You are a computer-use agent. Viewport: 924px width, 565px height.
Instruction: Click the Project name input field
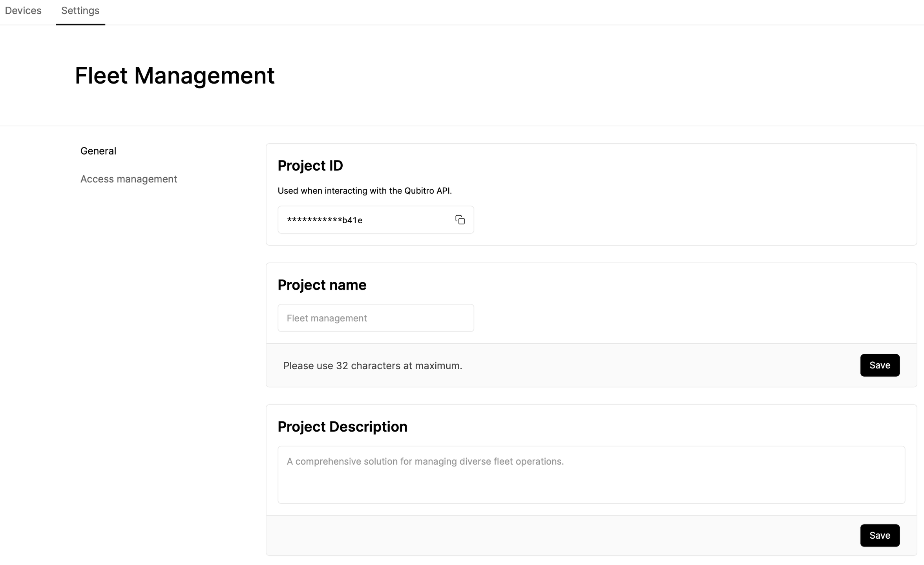tap(375, 318)
